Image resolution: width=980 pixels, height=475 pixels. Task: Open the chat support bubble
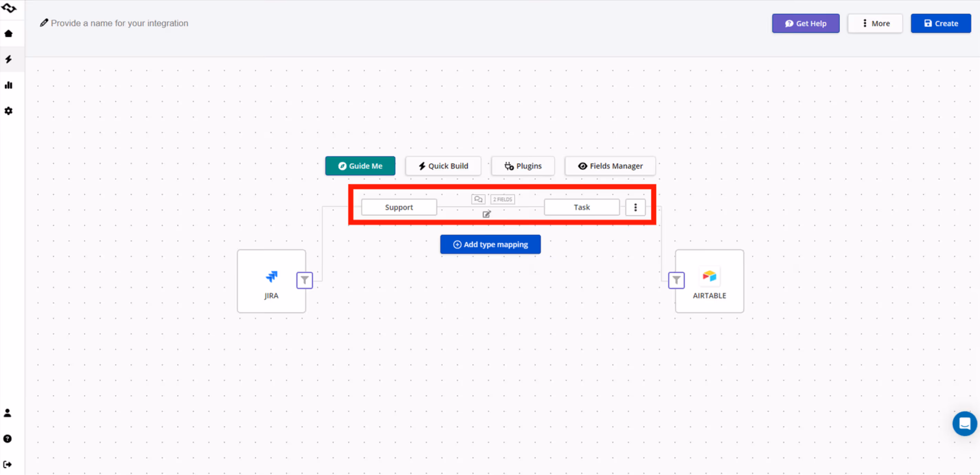[x=964, y=423]
